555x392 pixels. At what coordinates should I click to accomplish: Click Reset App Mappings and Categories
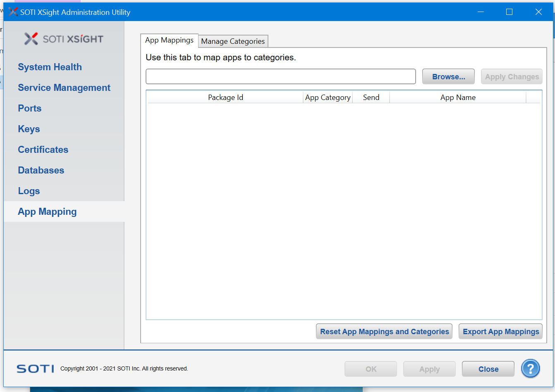[384, 331]
